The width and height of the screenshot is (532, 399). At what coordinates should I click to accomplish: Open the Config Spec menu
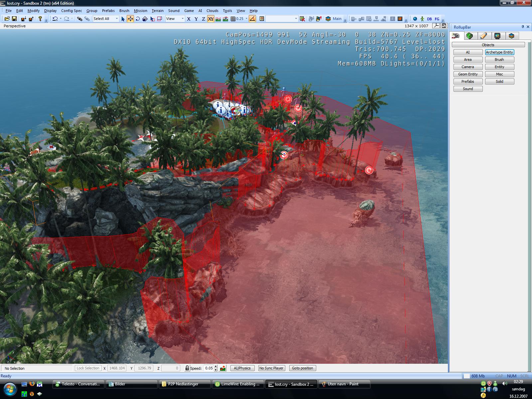(x=71, y=11)
